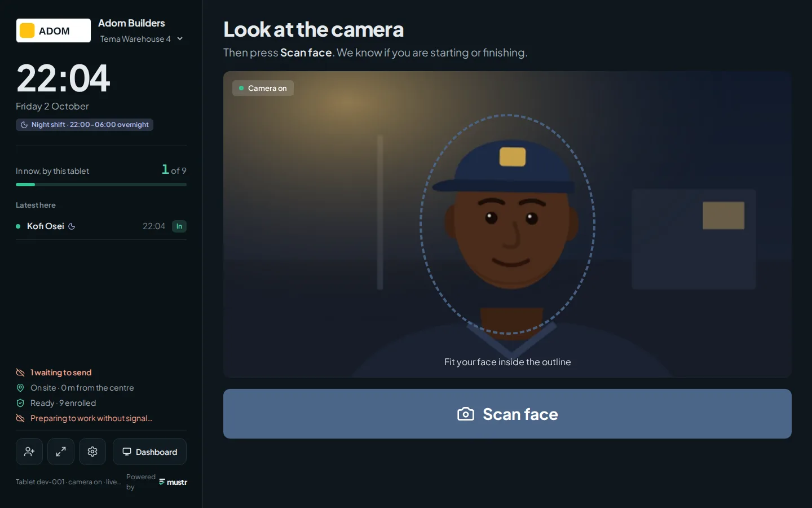The image size is (812, 508).
Task: Expand the Tema Warehouse 4 site dropdown
Action: click(x=141, y=39)
